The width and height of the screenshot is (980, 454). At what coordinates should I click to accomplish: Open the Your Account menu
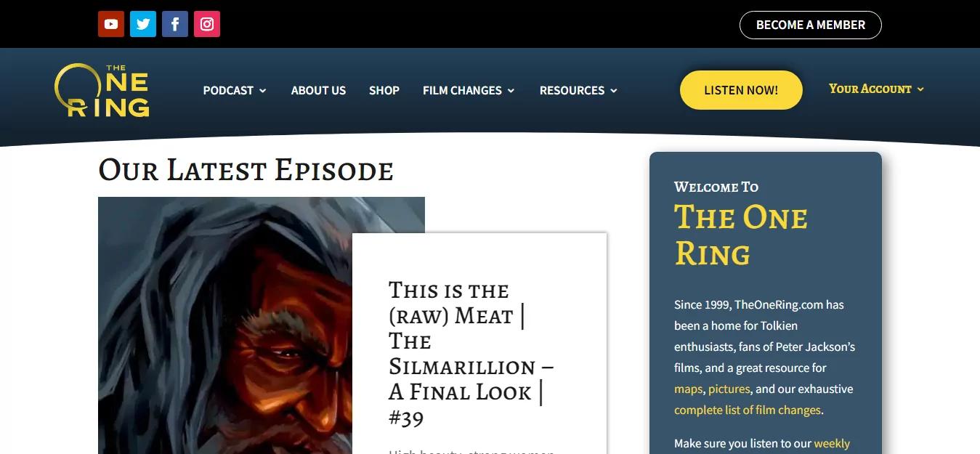pos(876,89)
